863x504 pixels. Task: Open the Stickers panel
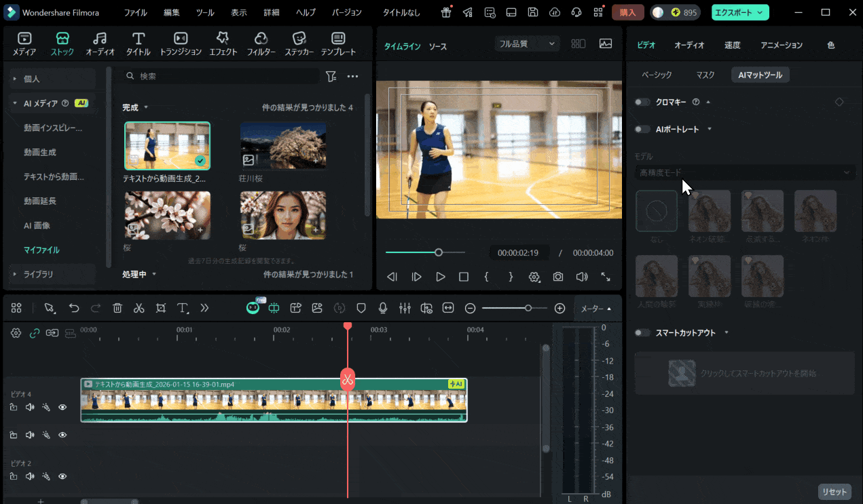[299, 44]
